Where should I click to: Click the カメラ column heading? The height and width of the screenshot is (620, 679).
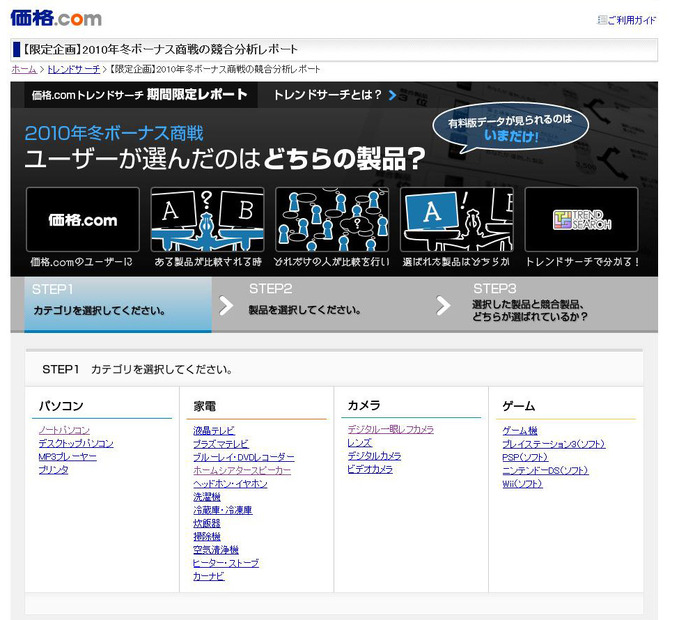click(364, 406)
